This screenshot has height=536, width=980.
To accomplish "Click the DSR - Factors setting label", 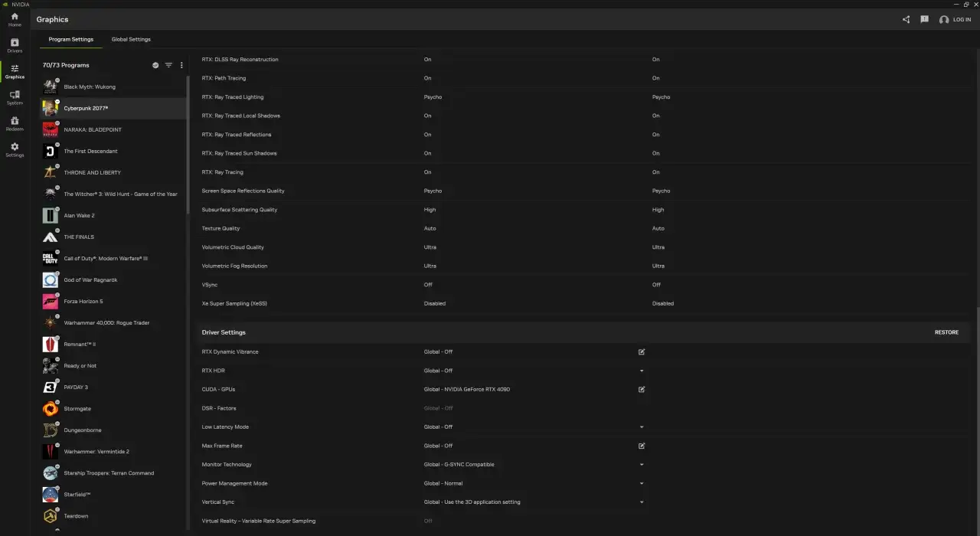I will [219, 408].
